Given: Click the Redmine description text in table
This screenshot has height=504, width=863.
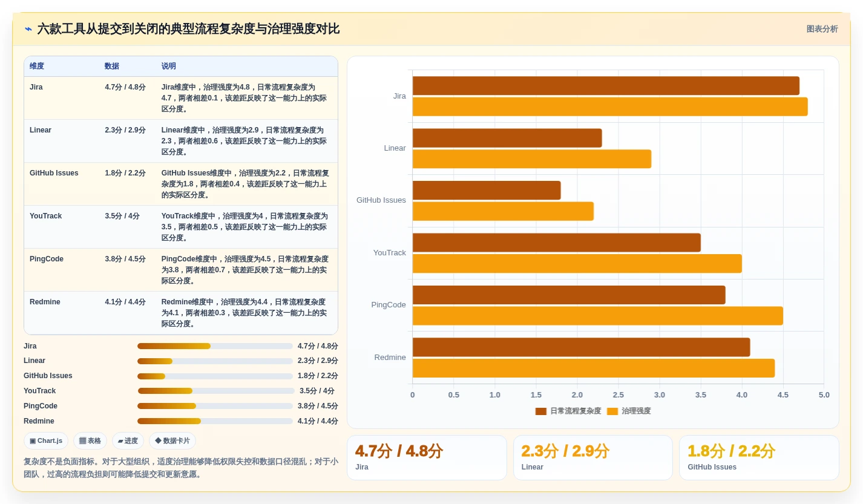Looking at the screenshot, I should point(244,313).
